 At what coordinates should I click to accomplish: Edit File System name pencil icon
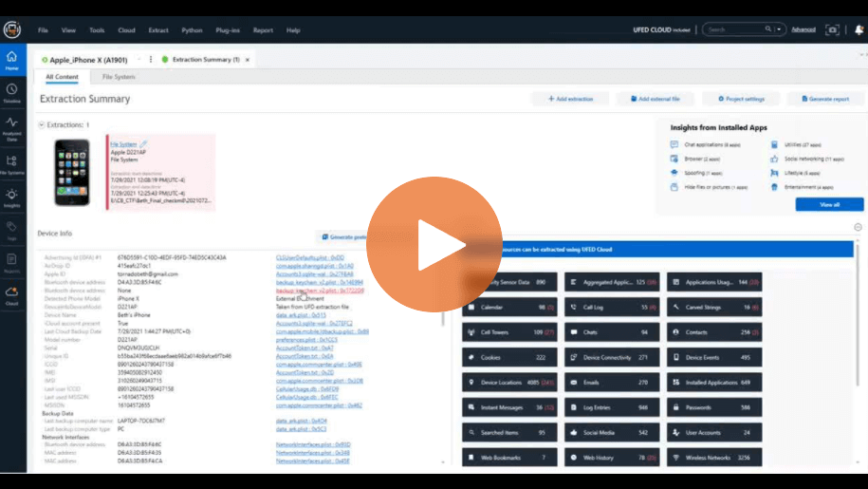coord(144,144)
